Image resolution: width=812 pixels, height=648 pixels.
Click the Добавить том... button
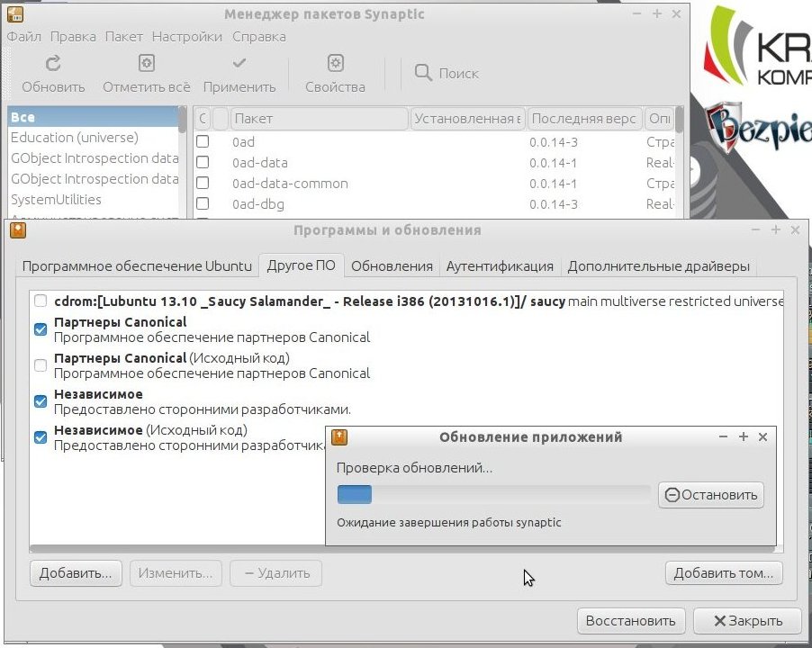[x=724, y=573]
